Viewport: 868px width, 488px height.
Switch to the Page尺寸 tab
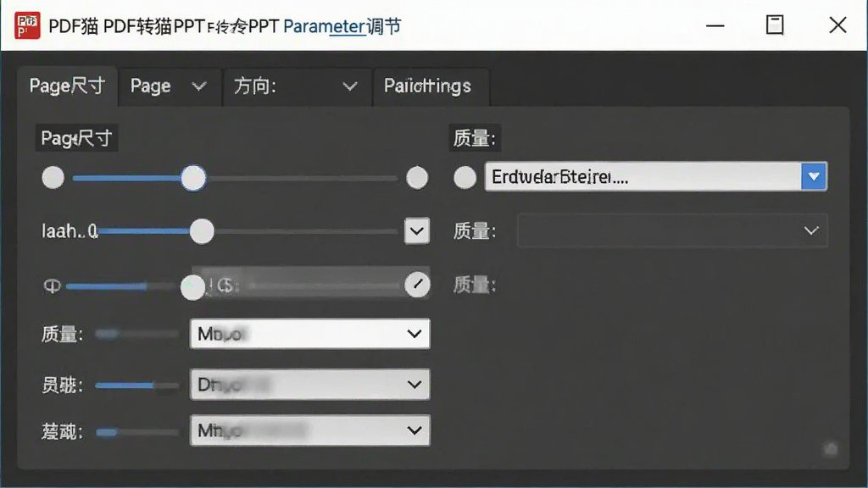coord(67,86)
